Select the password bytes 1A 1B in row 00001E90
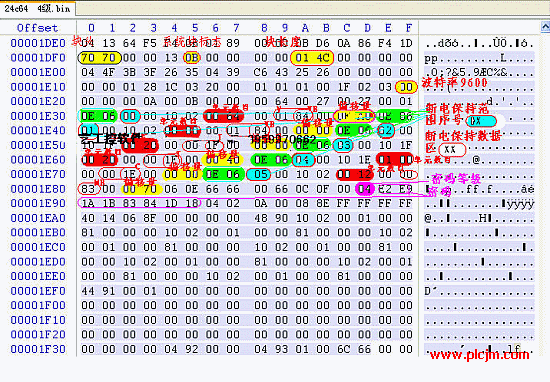 pos(98,203)
